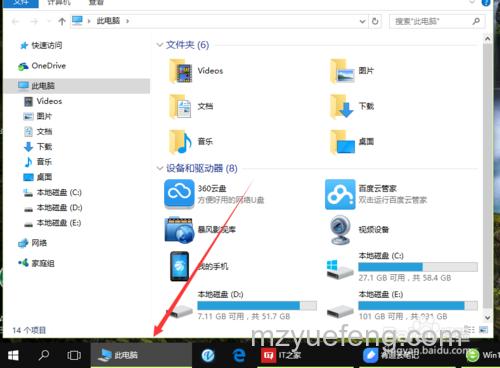
Task: Click the search magnifier in search box
Action: click(x=476, y=21)
